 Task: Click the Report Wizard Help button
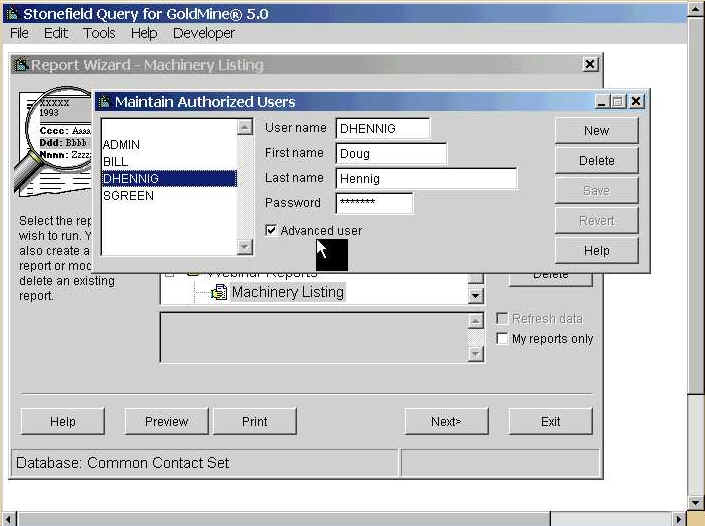tap(62, 422)
